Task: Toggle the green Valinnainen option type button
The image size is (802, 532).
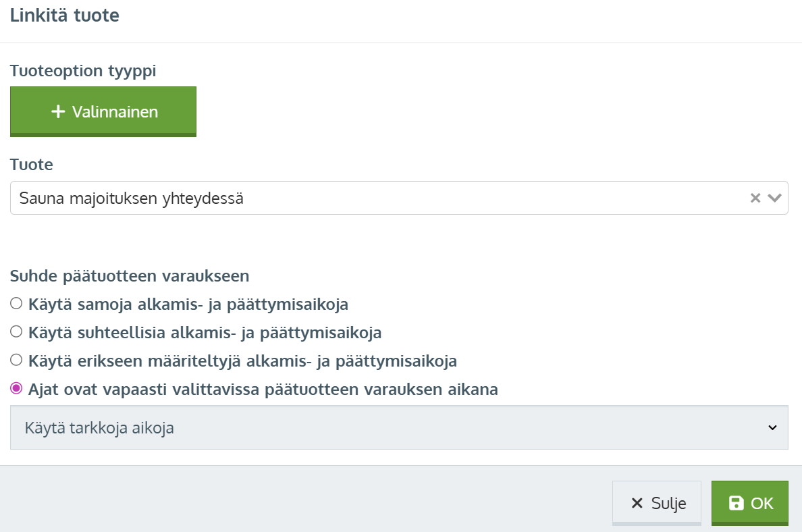Action: (x=103, y=111)
